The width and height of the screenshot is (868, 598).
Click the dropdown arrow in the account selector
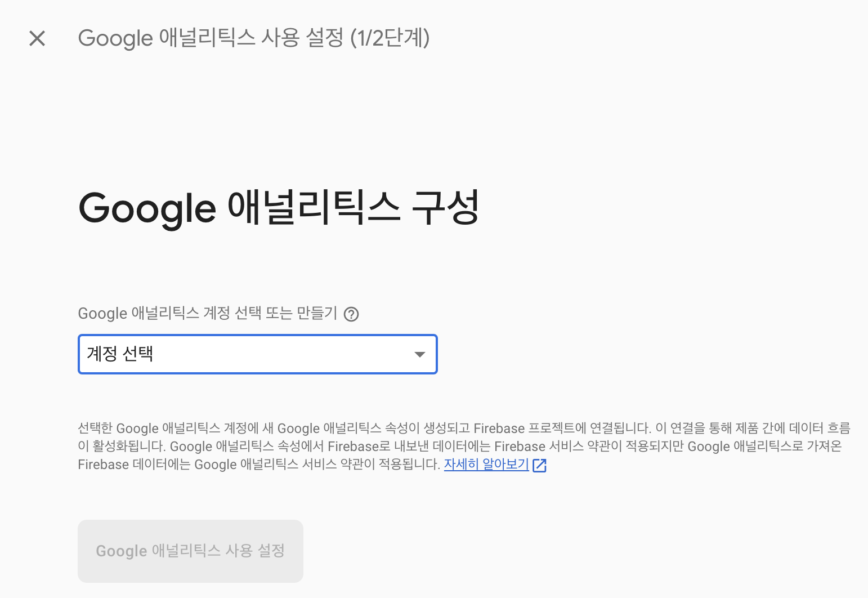click(419, 354)
